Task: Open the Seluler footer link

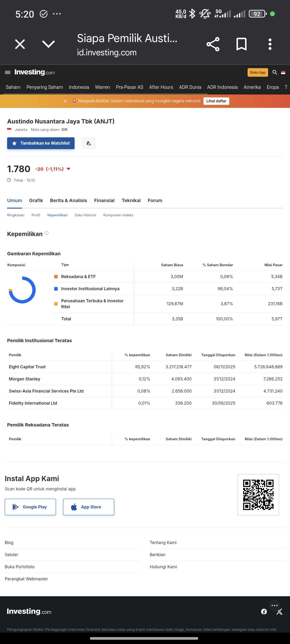Action: point(11,555)
